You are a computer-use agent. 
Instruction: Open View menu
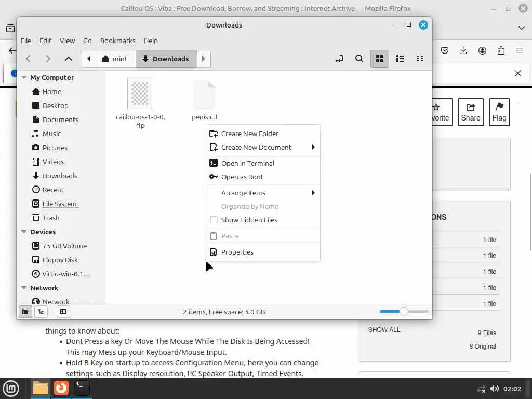pyautogui.click(x=67, y=41)
